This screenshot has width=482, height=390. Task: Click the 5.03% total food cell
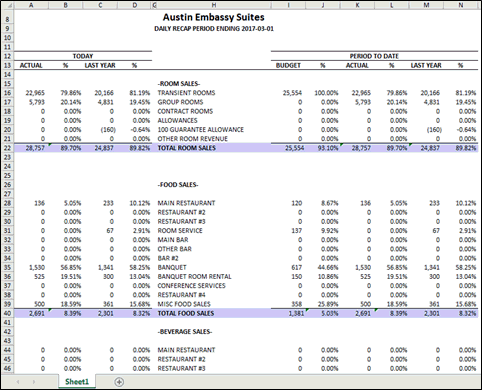[x=330, y=313]
